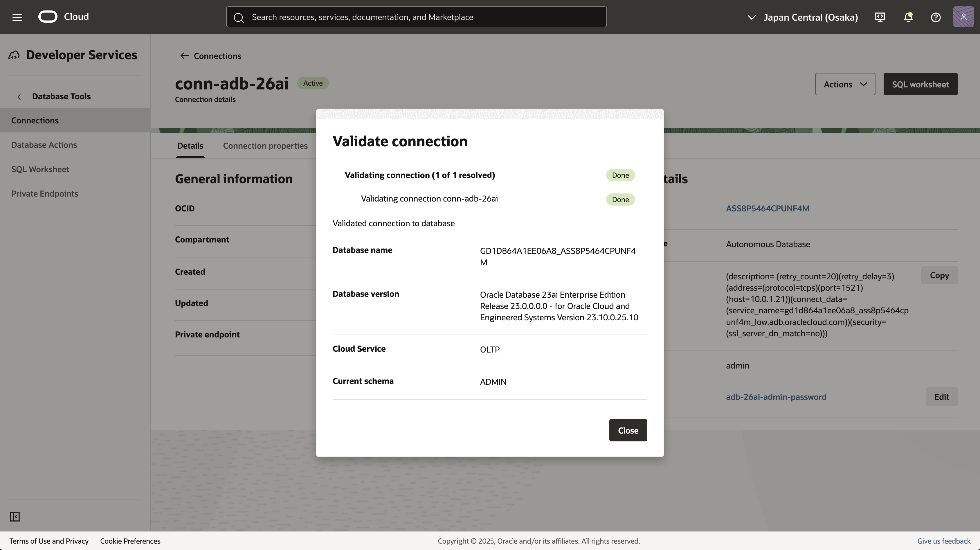This screenshot has height=550, width=980.
Task: Collapse the Database Tools section
Action: tap(19, 96)
